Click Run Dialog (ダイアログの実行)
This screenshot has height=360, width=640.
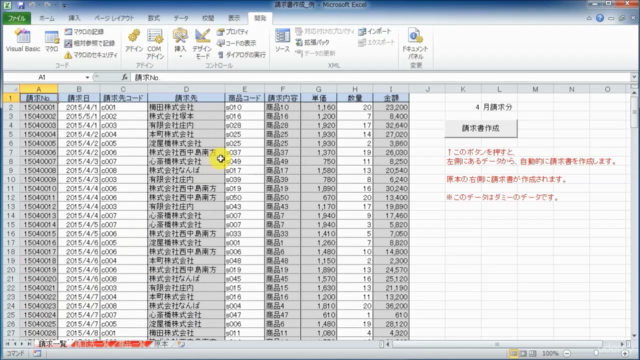point(242,55)
